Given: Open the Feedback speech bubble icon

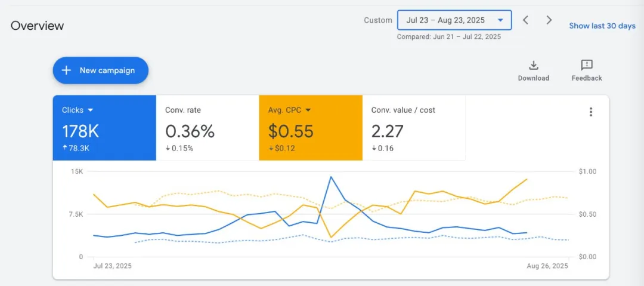Looking at the screenshot, I should (x=587, y=65).
